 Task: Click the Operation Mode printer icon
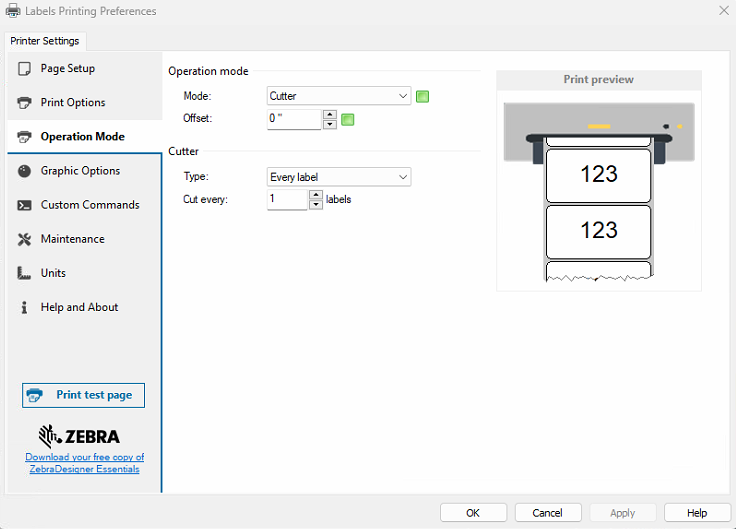coord(24,137)
